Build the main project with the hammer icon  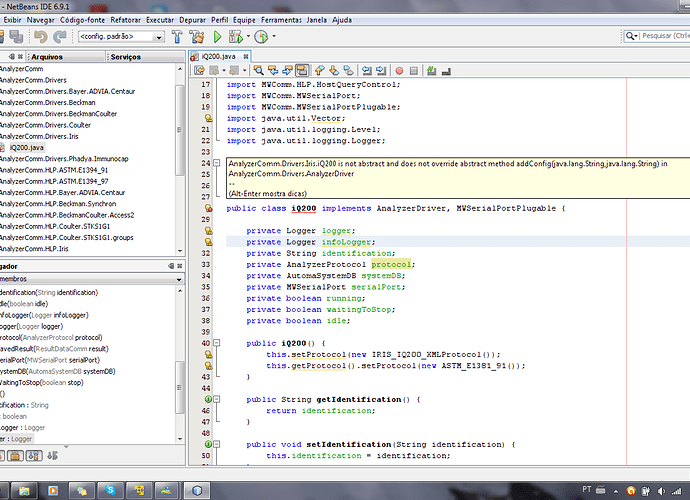[x=177, y=37]
